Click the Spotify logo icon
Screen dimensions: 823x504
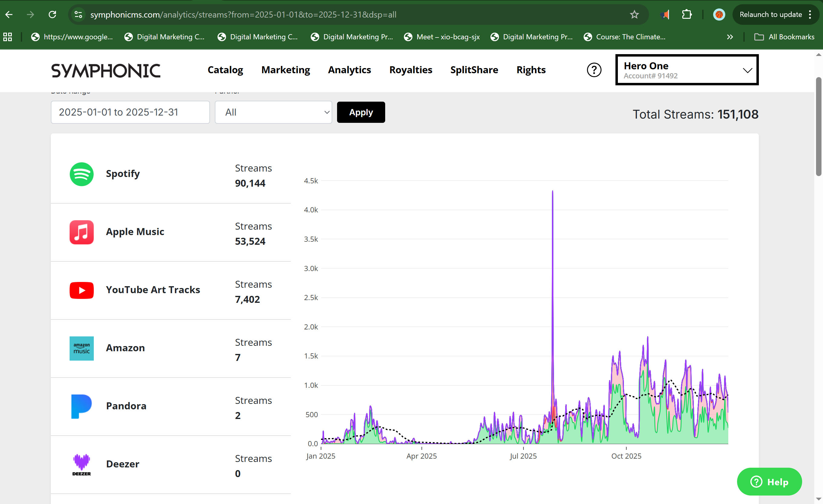(81, 174)
